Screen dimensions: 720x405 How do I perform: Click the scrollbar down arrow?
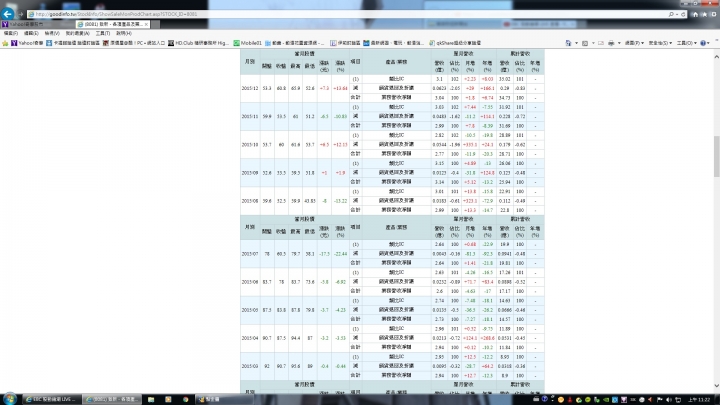[716, 386]
